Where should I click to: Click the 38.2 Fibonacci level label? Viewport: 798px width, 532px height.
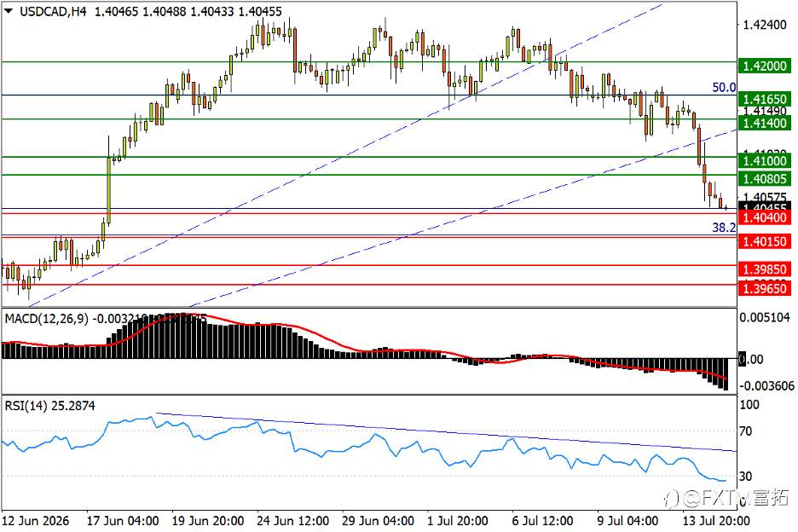click(724, 228)
